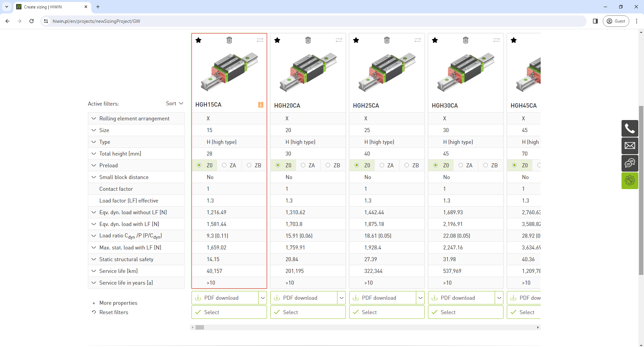Download PDF for HGH15CA
The width and height of the screenshot is (644, 347).
pos(225,298)
